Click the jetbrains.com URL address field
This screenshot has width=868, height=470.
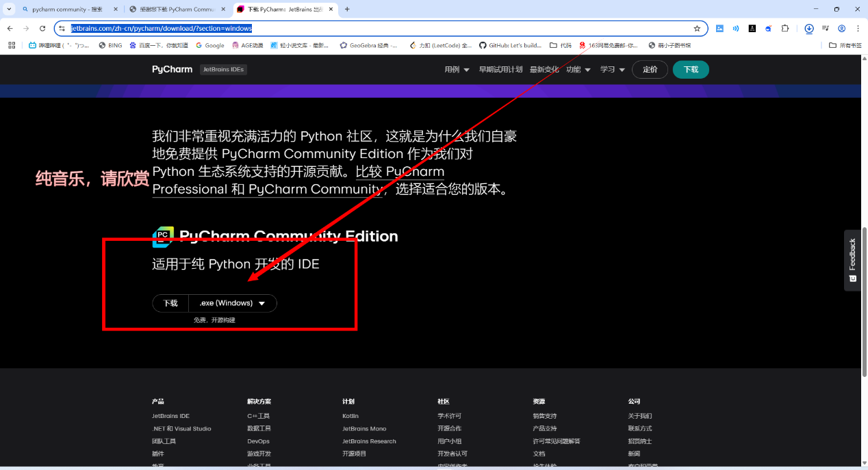point(380,28)
